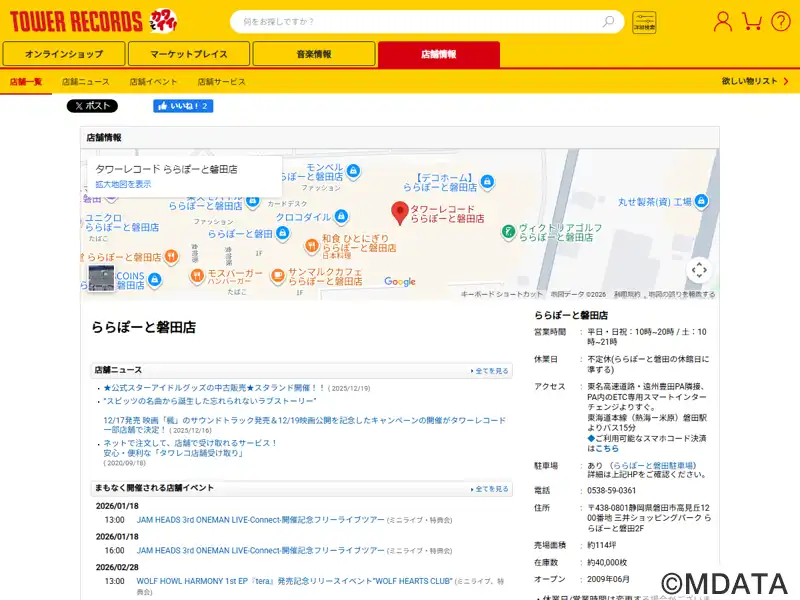Click the street view thumbnail on map
Image resolution: width=800 pixels, height=600 pixels.
point(101,278)
